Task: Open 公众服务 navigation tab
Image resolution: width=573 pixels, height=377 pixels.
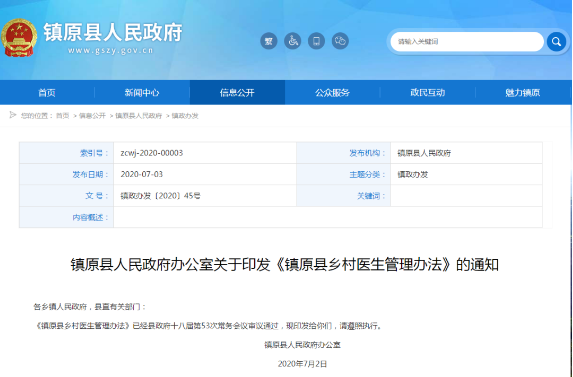Action: tap(333, 92)
